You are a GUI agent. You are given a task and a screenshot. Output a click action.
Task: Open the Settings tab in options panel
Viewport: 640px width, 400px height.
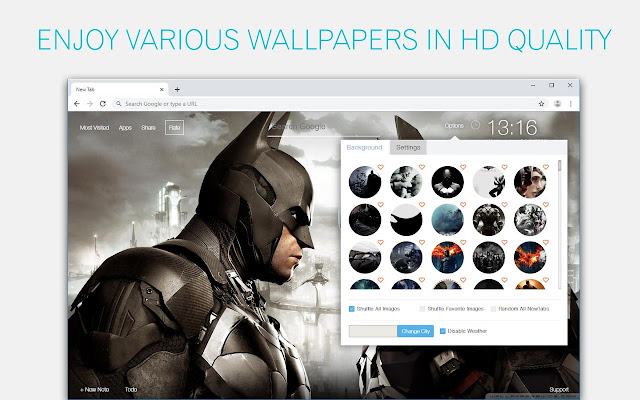point(408,147)
